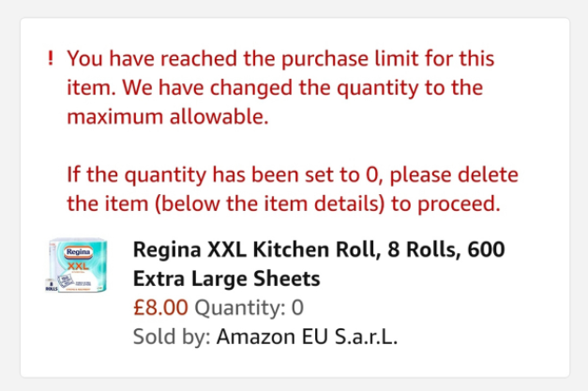Viewport: 588px width, 391px height.
Task: Click the '600' at the end of the title
Action: tap(485, 250)
